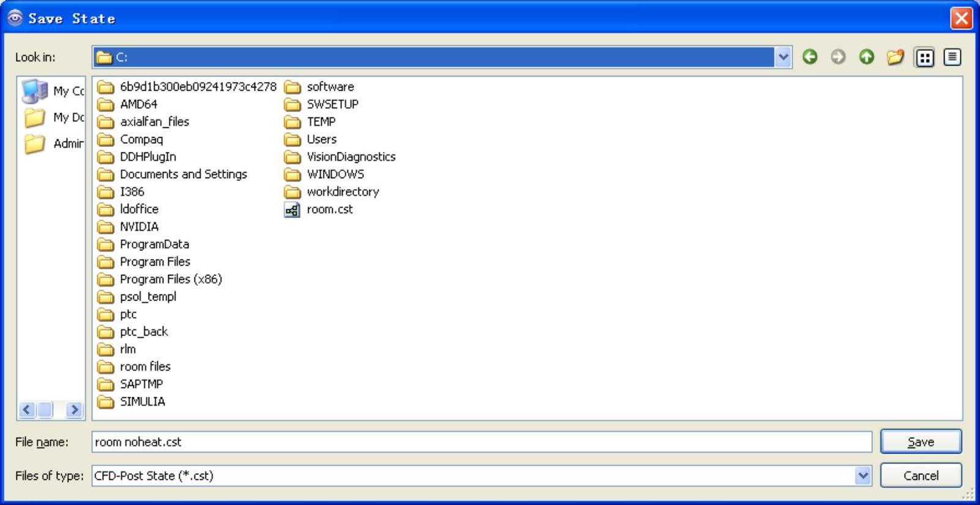Select the Users folder name

[x=322, y=140]
